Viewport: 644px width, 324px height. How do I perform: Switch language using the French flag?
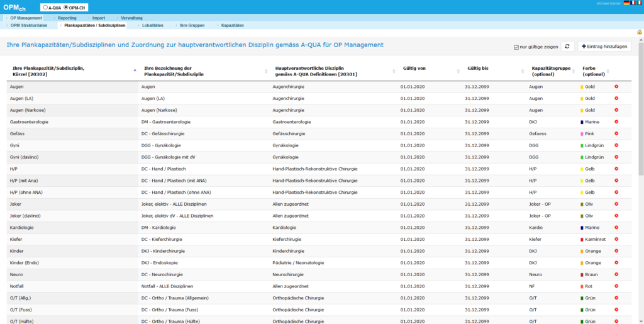631,4
